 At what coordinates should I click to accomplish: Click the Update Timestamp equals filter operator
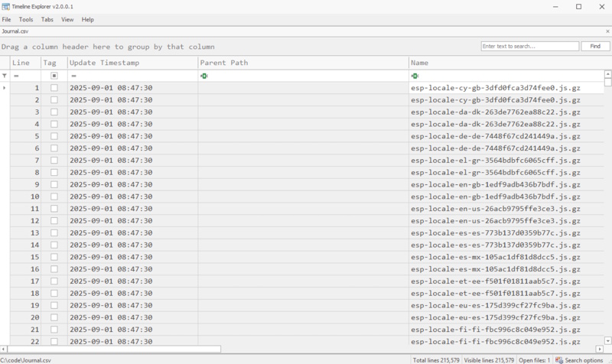(x=73, y=76)
